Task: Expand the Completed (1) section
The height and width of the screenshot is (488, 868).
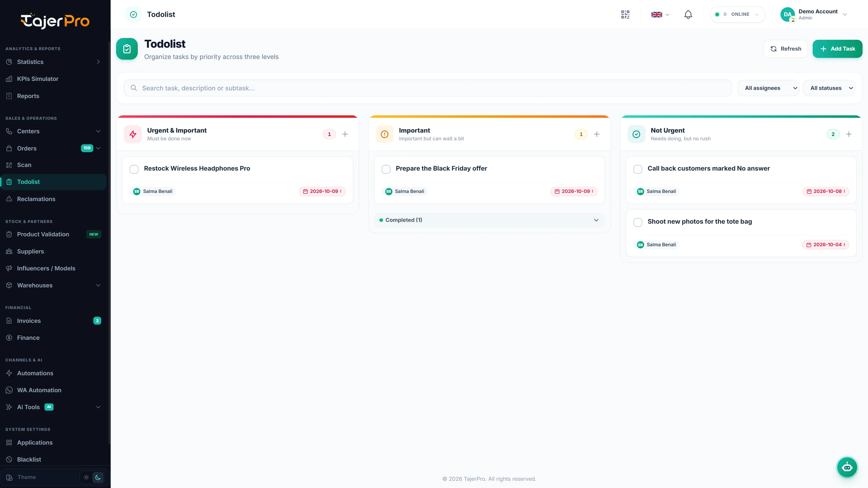Action: 489,220
